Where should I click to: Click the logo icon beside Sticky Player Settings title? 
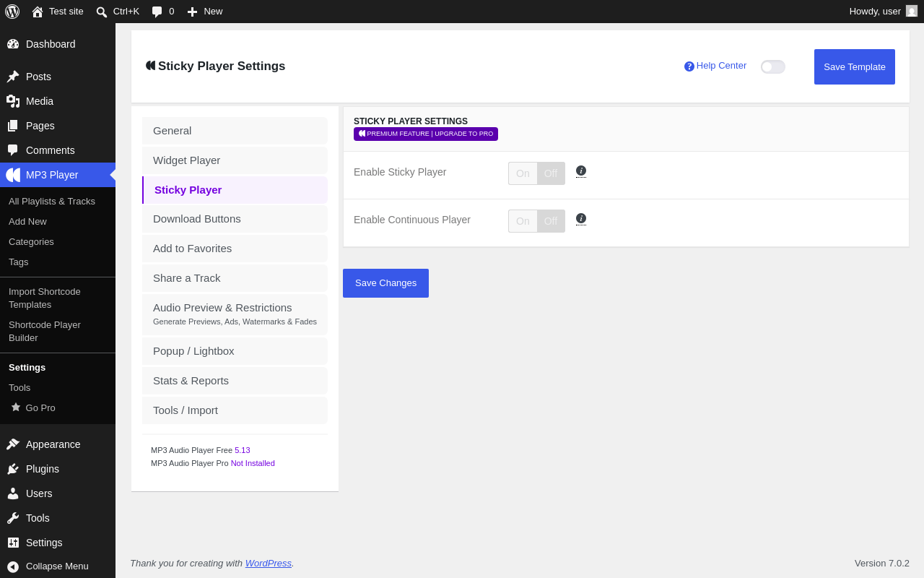pos(150,66)
